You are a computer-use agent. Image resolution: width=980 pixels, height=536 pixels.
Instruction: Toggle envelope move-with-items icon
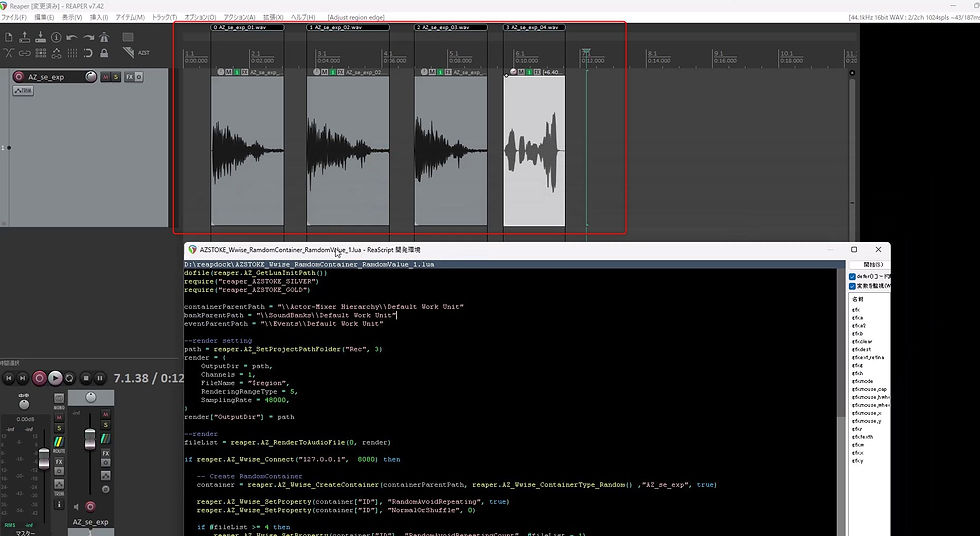click(56, 53)
